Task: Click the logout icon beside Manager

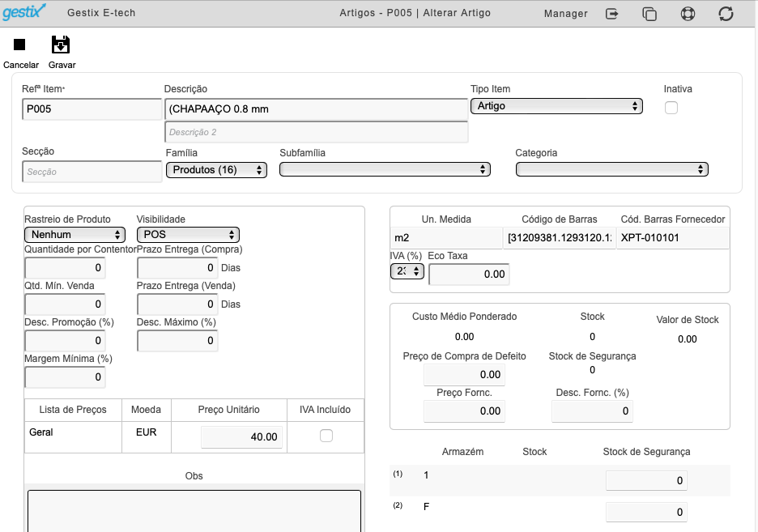Action: coord(612,14)
